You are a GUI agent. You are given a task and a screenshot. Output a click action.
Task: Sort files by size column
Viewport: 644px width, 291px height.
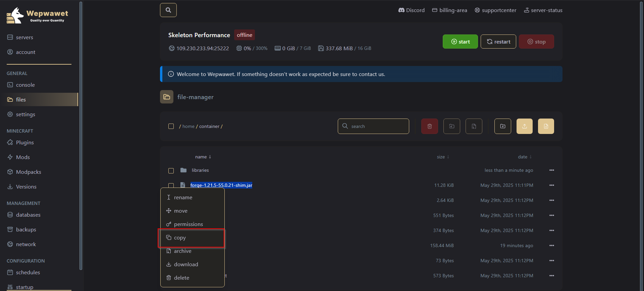coord(443,157)
